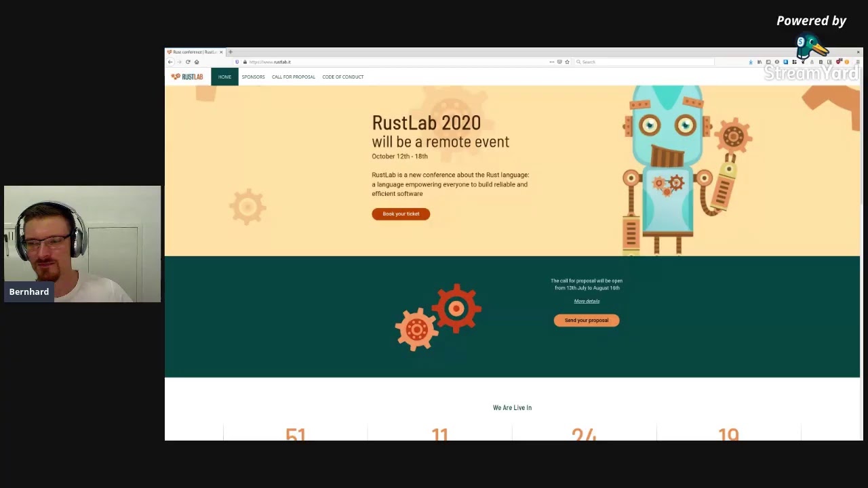
Task: Click the RustLab 2020 heading
Action: (x=426, y=123)
